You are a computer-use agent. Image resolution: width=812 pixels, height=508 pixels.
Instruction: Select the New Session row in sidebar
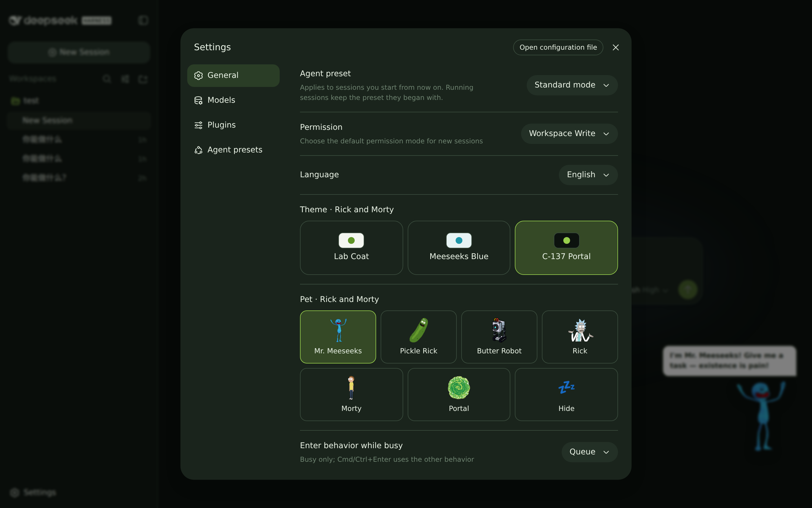(x=79, y=120)
